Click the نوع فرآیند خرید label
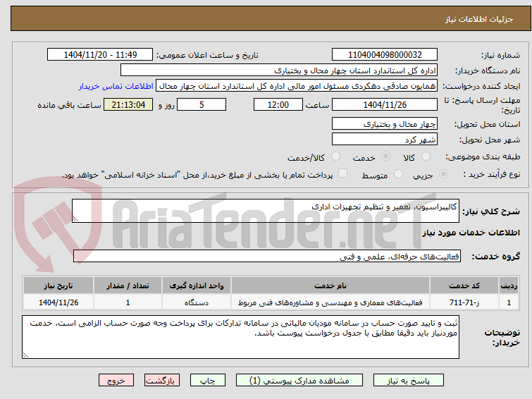 [x=491, y=174]
